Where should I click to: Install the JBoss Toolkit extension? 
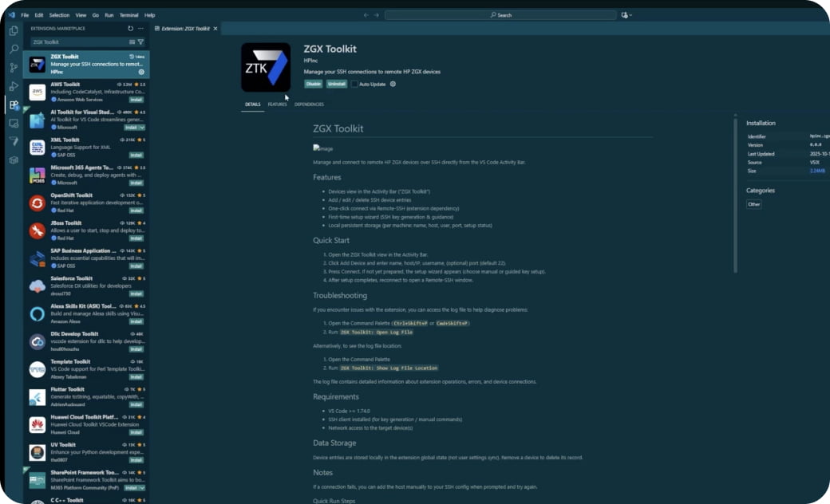coord(136,238)
